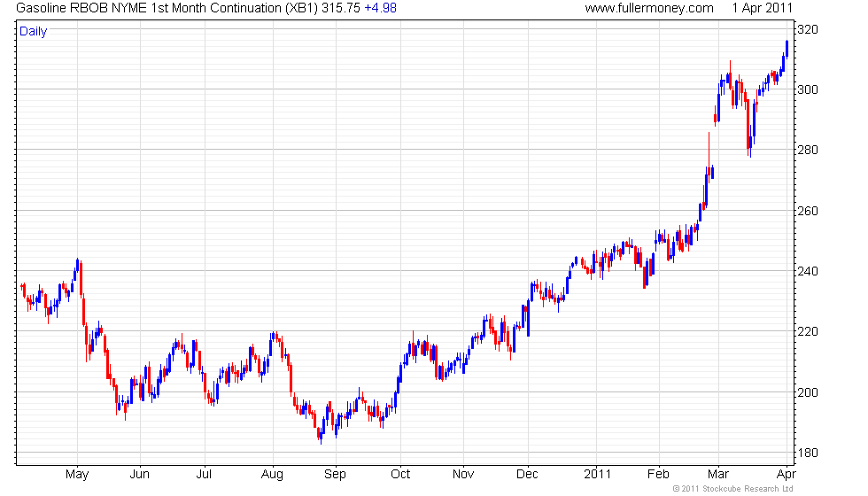The height and width of the screenshot is (496, 868).
Task: Click the chart title 'Gasoline RBOB NYME 1st Month Continuation (XB1)'
Action: (x=167, y=8)
